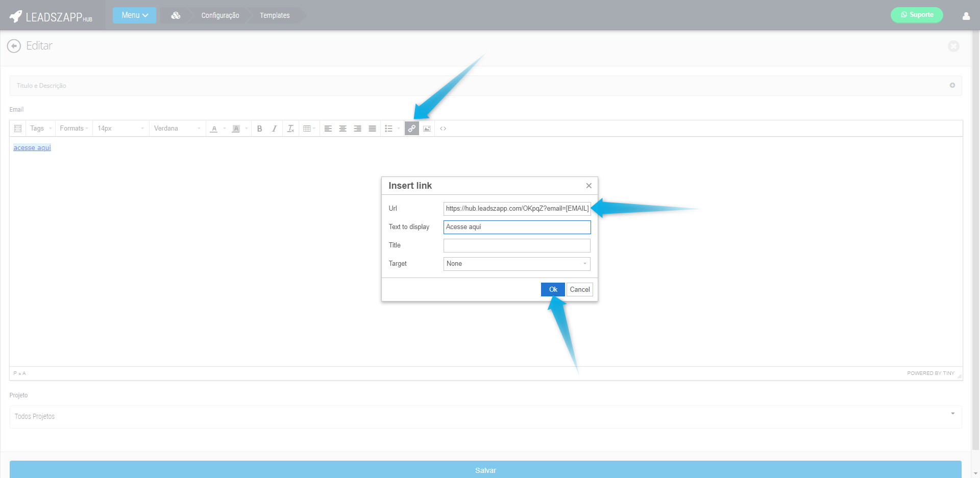980x478 pixels.
Task: Go to the Templates breadcrumb
Action: [x=275, y=15]
